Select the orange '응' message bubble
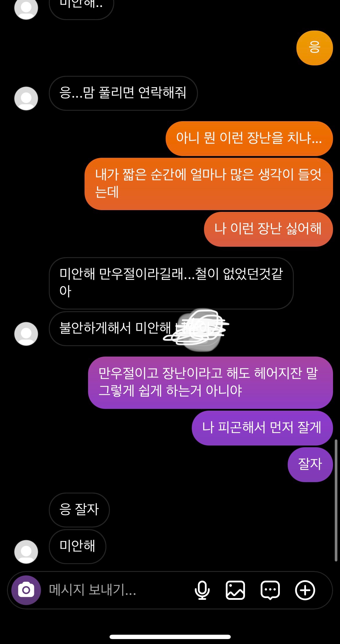This screenshot has width=340, height=644. [314, 48]
